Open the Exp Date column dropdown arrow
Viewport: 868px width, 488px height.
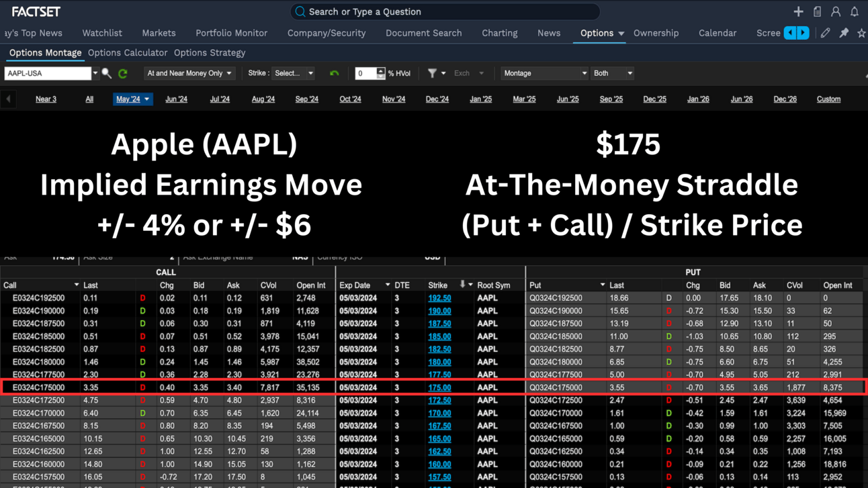[388, 285]
